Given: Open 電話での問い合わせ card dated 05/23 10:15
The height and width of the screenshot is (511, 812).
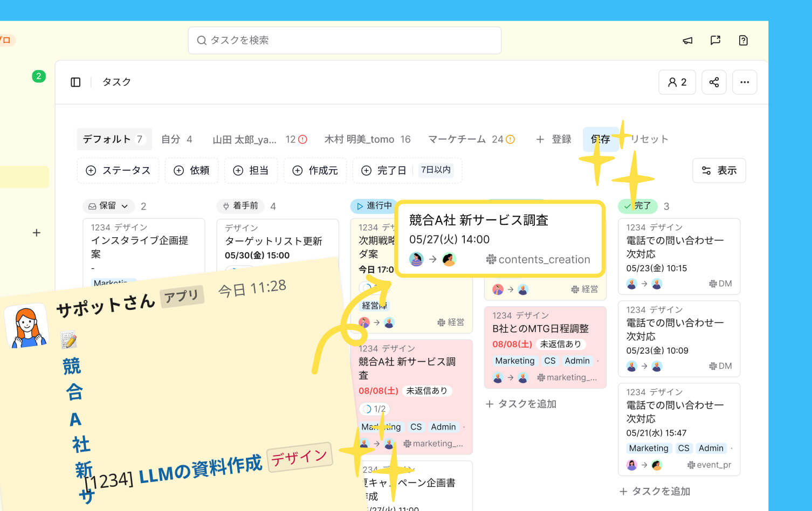Looking at the screenshot, I should pos(679,256).
